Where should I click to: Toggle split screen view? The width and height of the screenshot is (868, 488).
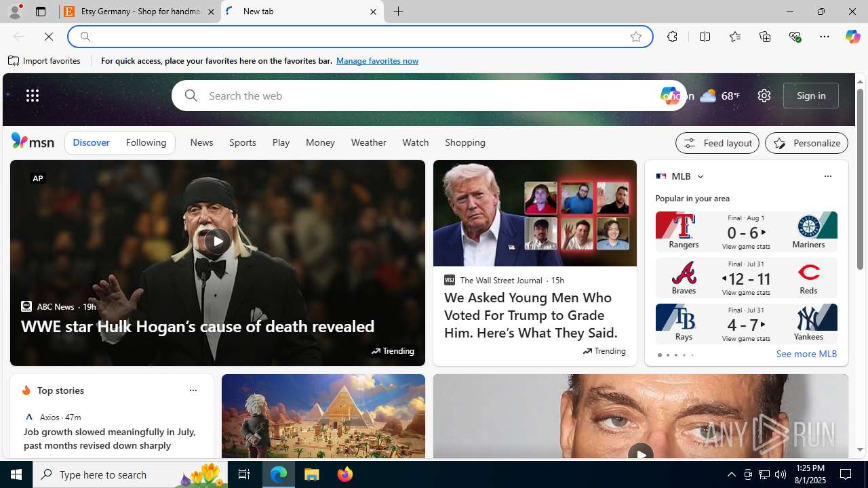(705, 37)
